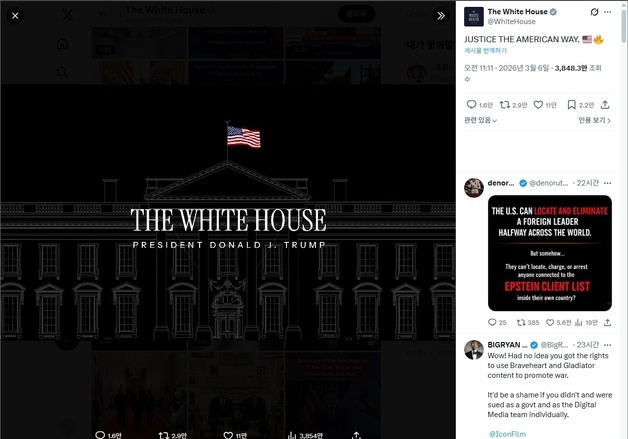This screenshot has height=439, width=628.
Task: Bookmark the White House post
Action: pos(572,105)
